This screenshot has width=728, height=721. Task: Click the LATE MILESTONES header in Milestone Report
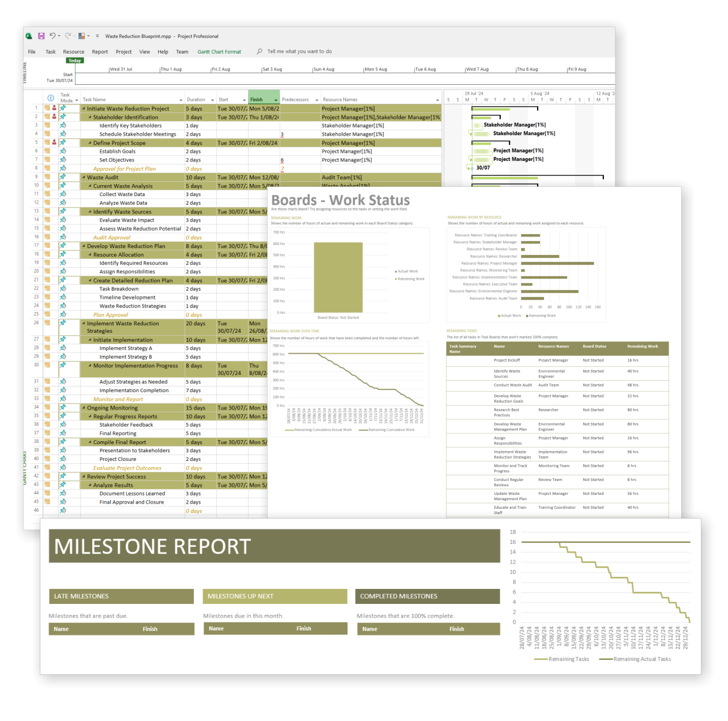click(121, 596)
